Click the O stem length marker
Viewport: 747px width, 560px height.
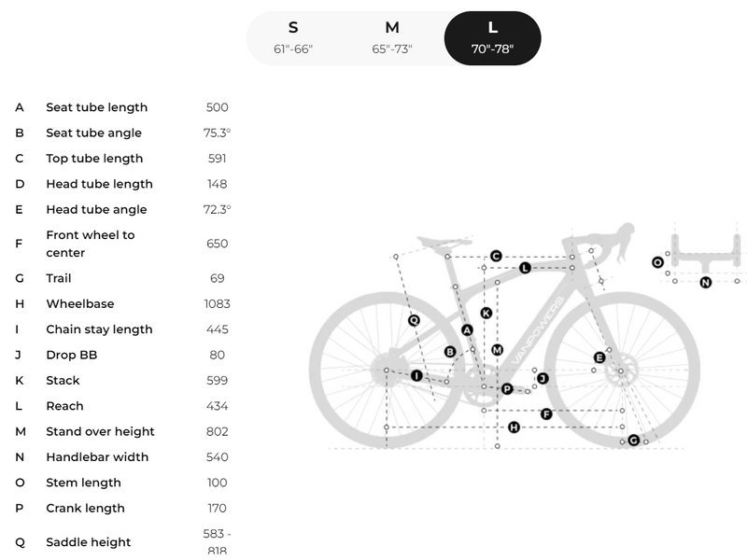(x=658, y=262)
